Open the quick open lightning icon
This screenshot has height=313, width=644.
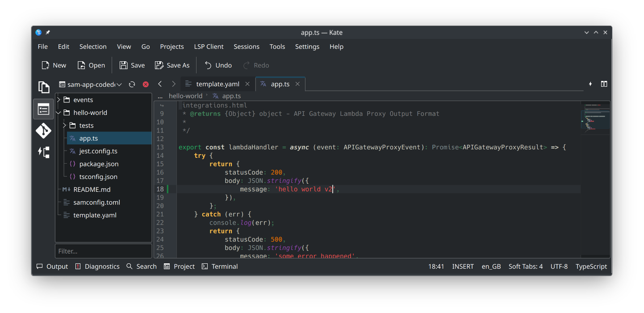(x=590, y=84)
